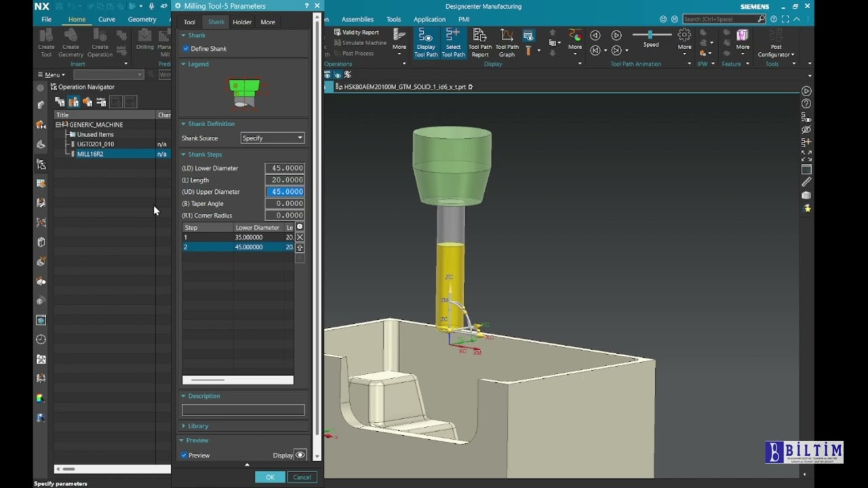Screen dimensions: 868x488
Task: Open the File menu
Action: 46,20
